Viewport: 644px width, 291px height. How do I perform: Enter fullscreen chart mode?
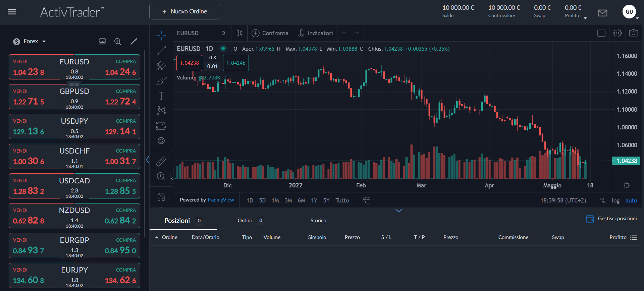click(601, 33)
